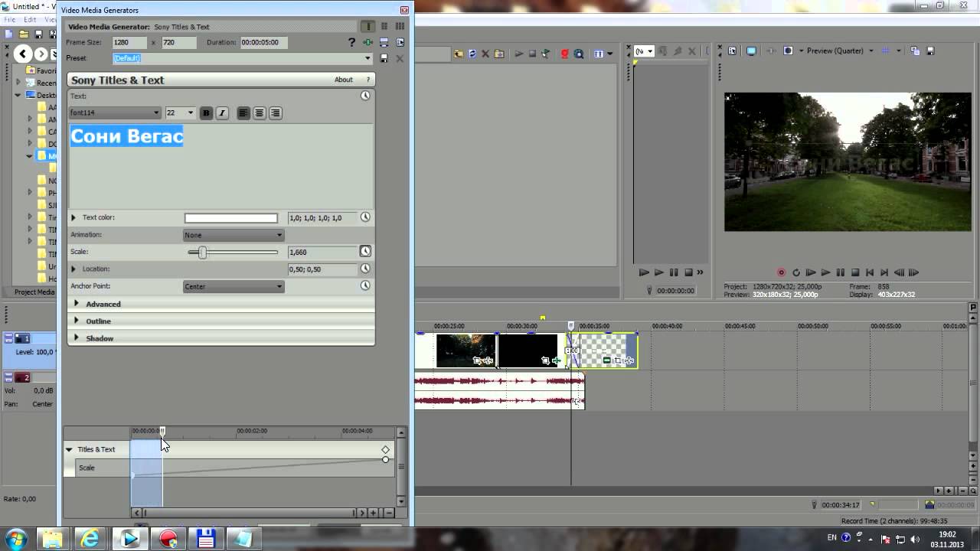The width and height of the screenshot is (980, 551).
Task: Open the Edit menu
Action: coord(30,19)
